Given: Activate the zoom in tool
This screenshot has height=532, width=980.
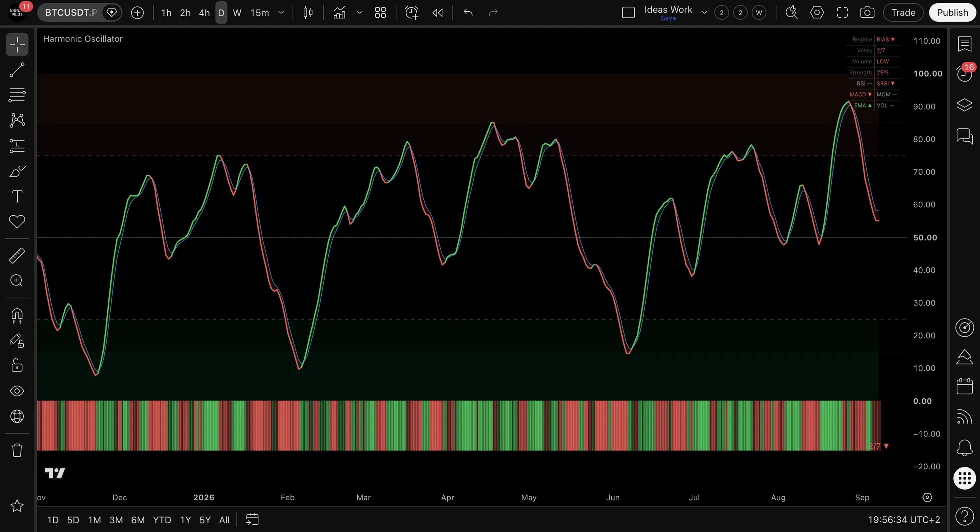Looking at the screenshot, I should pos(17,280).
